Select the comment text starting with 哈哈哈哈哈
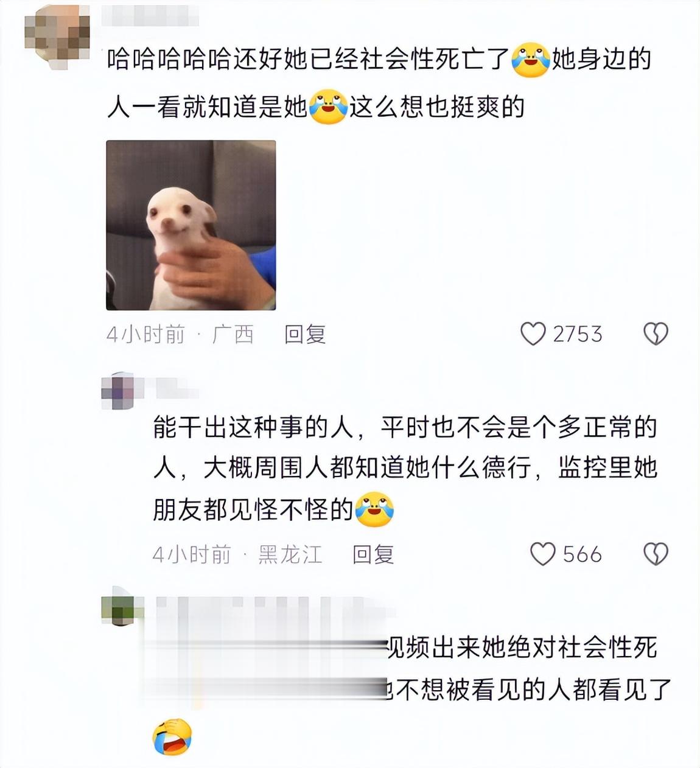700x768 pixels. (379, 83)
